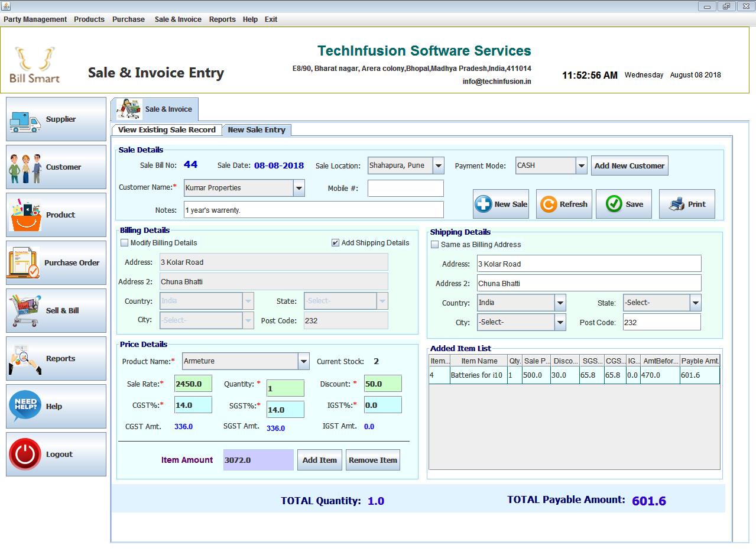Open the Help menu in menu bar
The width and height of the screenshot is (756, 558).
[x=250, y=20]
